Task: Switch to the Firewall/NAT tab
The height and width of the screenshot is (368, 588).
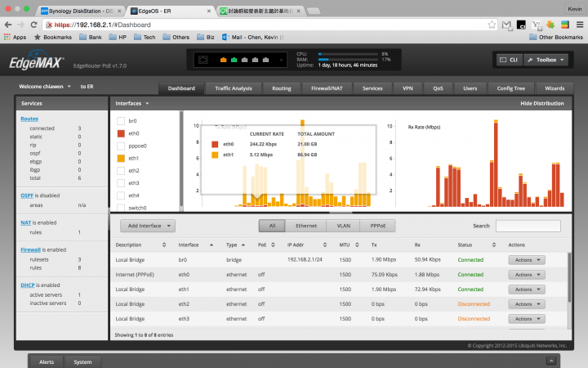Action: pos(327,88)
